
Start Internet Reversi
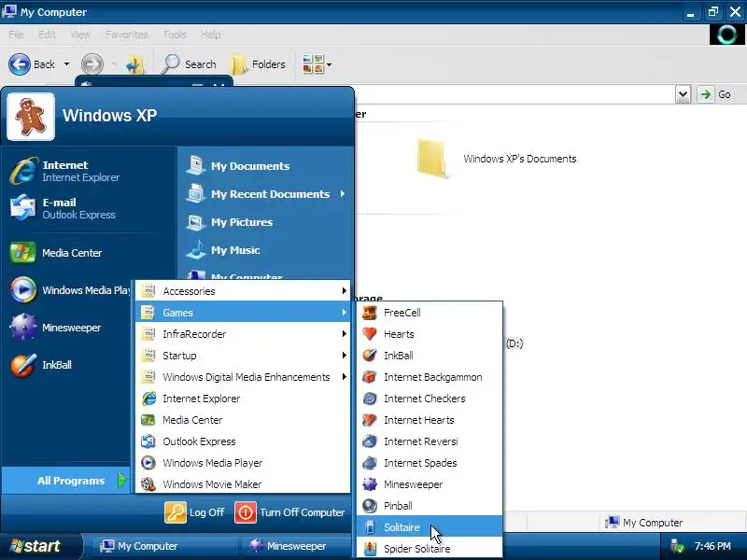pos(430,441)
